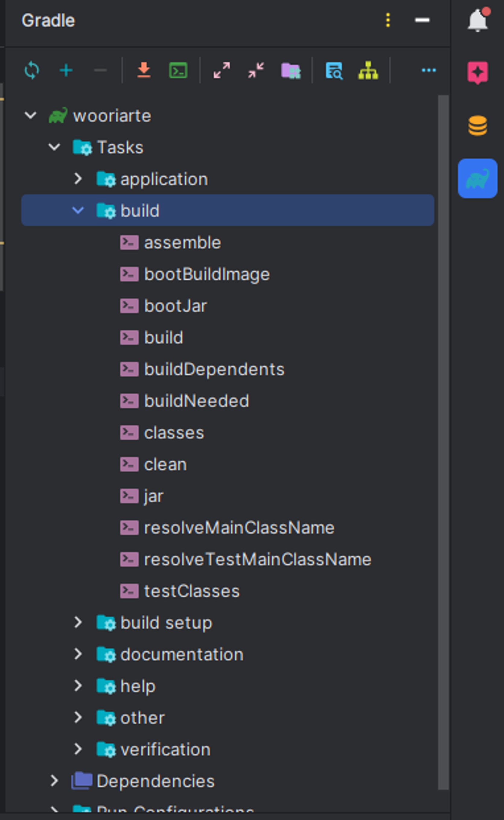Select the testClasses task
This screenshot has height=820, width=504.
[227, 591]
